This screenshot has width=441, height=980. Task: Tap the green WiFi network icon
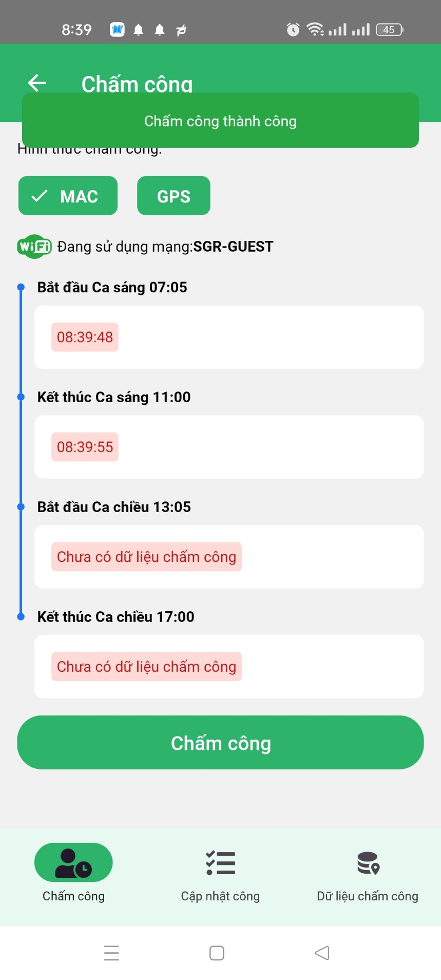34,247
